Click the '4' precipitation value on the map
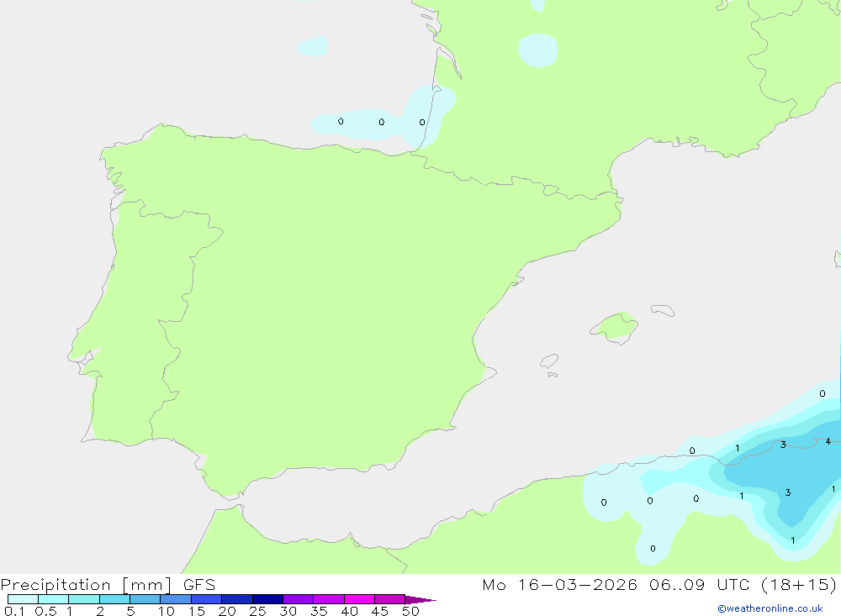The width and height of the screenshot is (841, 616). tap(828, 441)
